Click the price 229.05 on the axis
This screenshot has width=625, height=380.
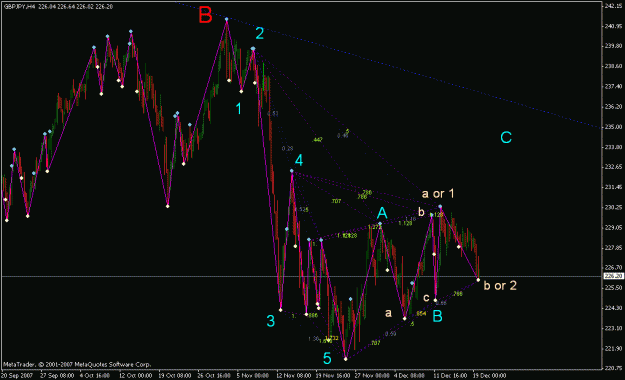[x=614, y=227]
